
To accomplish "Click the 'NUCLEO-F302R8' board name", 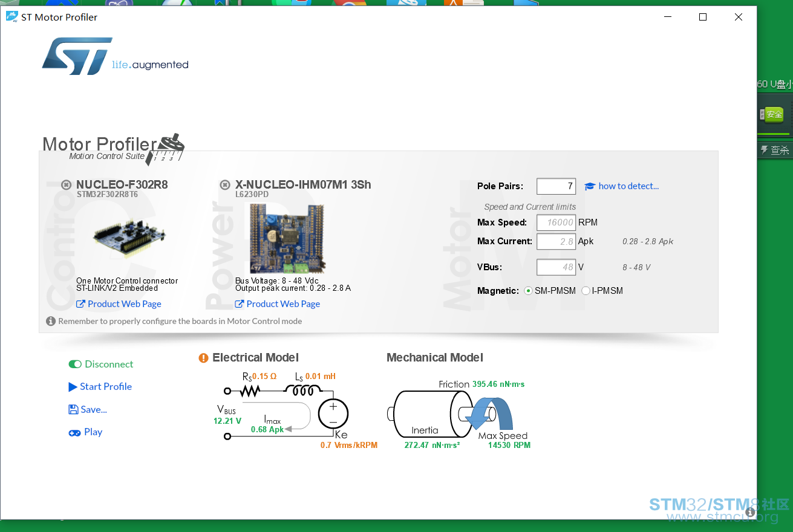I will pos(122,184).
